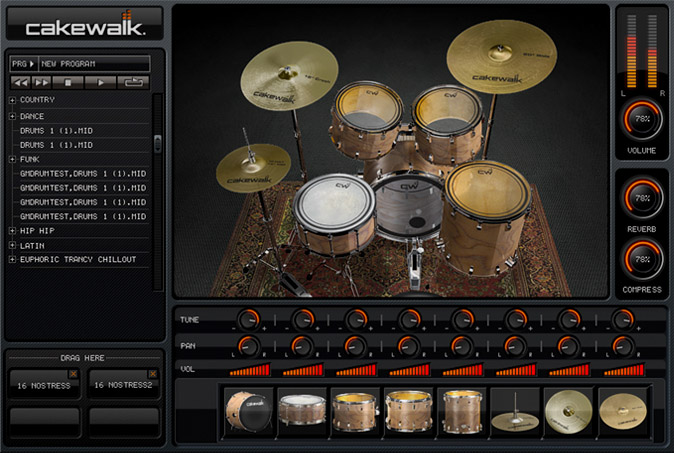Click the snare Vol meter slider
674x453 pixels.
click(303, 370)
